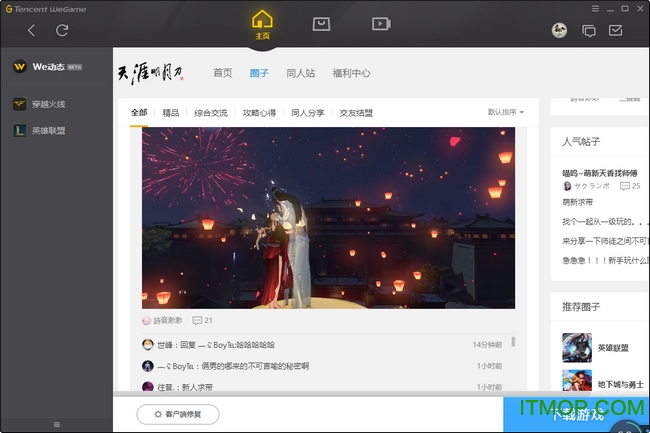This screenshot has height=433, width=650.
Task: Select 全部 category filter
Action: coord(139,112)
